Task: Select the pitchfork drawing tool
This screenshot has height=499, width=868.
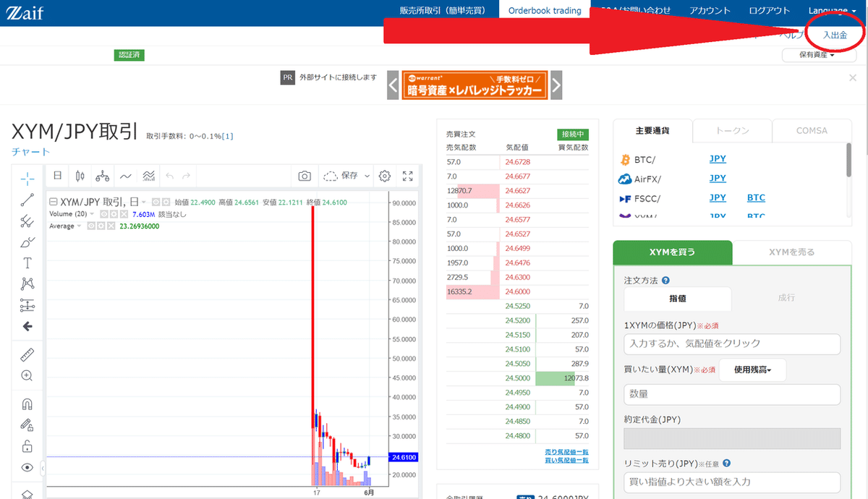Action: [x=27, y=221]
